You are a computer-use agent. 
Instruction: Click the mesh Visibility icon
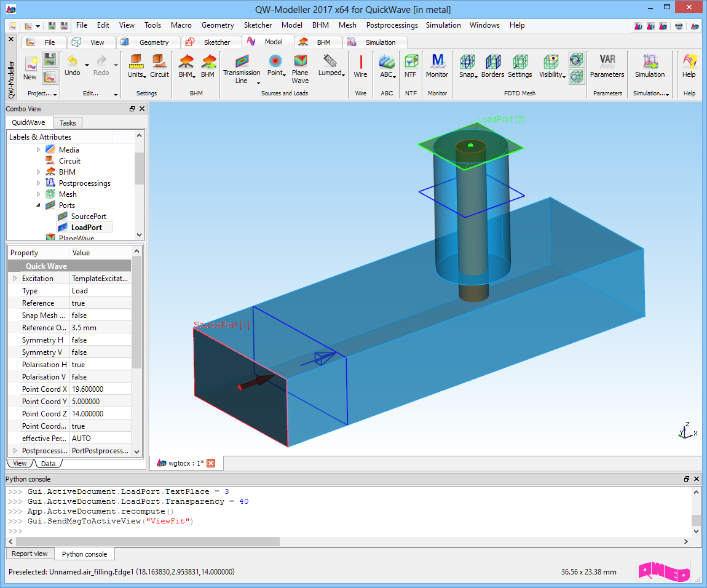[551, 61]
